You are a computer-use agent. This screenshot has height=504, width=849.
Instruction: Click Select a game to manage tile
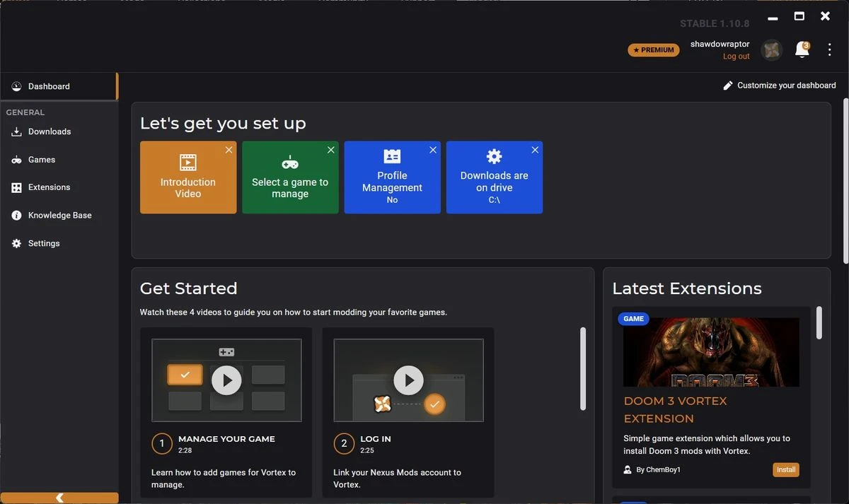(x=290, y=177)
